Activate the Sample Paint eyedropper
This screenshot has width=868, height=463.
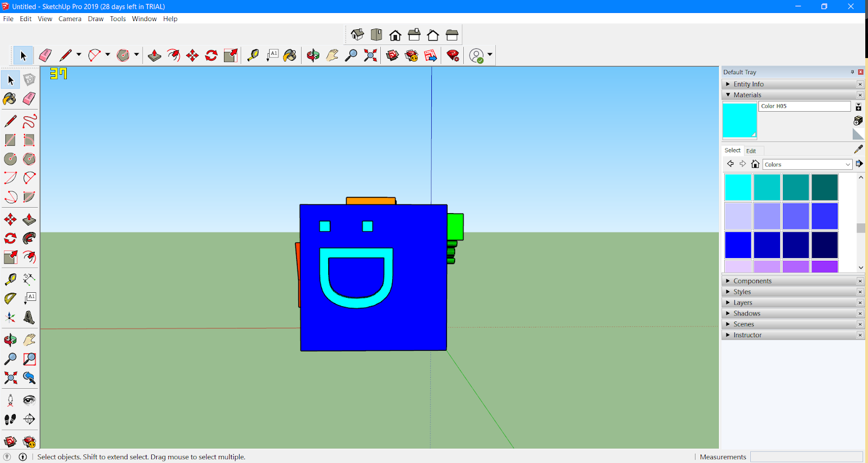(x=858, y=149)
